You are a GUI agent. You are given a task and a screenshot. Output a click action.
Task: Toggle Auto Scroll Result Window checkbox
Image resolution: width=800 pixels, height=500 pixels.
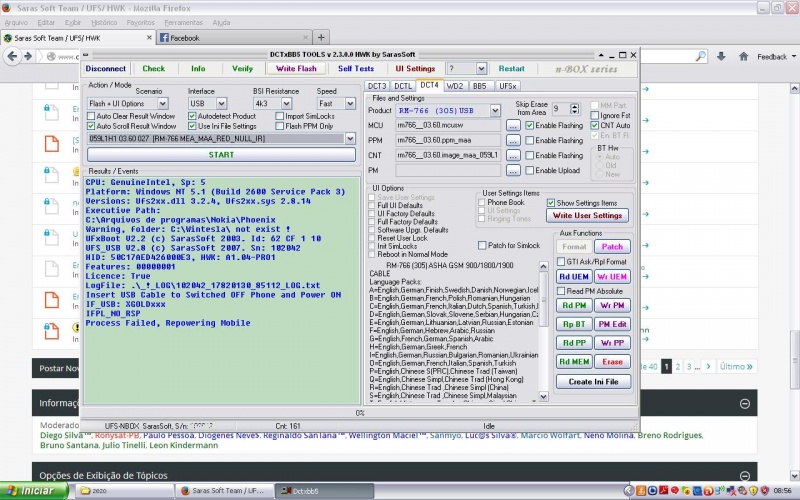click(x=91, y=126)
